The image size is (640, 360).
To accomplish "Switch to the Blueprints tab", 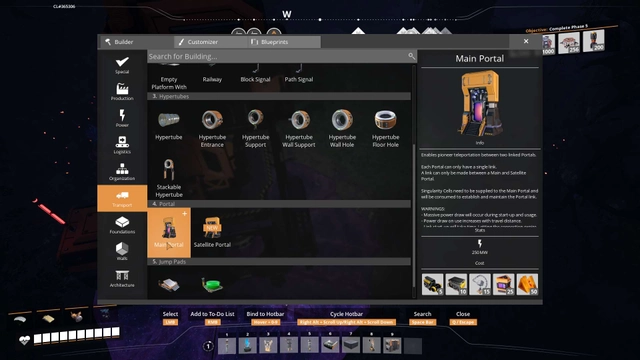I will [x=284, y=42].
